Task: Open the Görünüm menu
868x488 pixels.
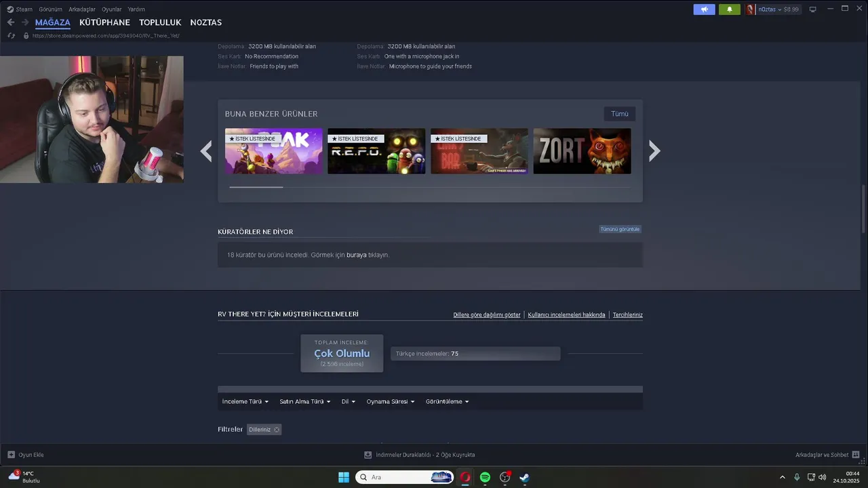Action: tap(50, 9)
